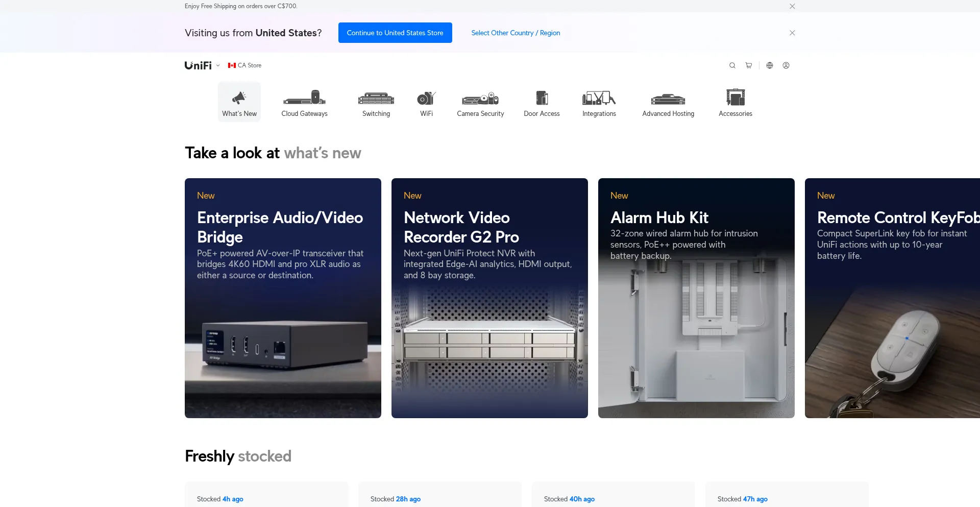
Task: Click the Switching rack switch icon
Action: (x=376, y=98)
